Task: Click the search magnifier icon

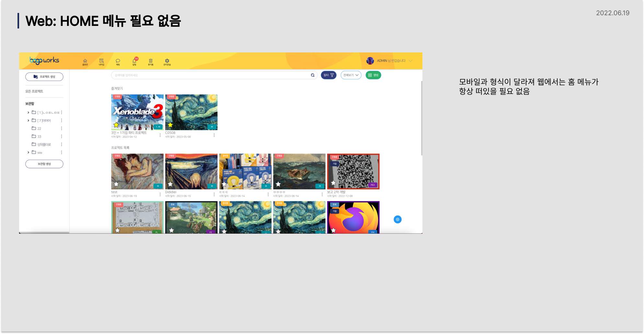Action: pyautogui.click(x=313, y=75)
